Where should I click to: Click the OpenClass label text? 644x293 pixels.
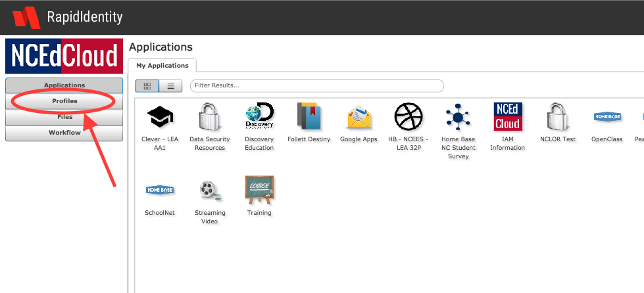(607, 139)
